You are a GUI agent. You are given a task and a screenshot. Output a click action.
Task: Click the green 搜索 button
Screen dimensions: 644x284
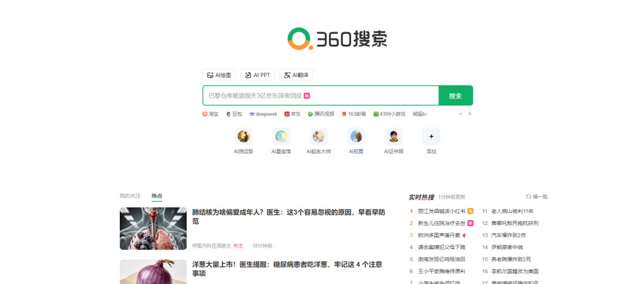coord(456,96)
